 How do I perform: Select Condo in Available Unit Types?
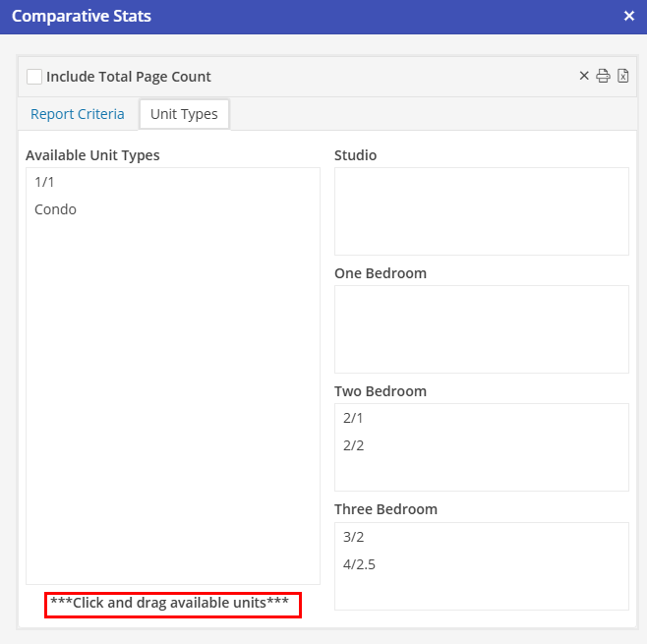pos(55,209)
